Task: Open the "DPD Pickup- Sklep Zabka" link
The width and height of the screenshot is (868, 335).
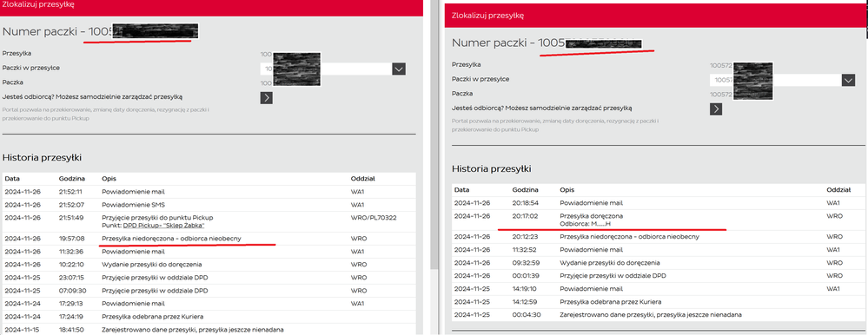Action: click(164, 226)
